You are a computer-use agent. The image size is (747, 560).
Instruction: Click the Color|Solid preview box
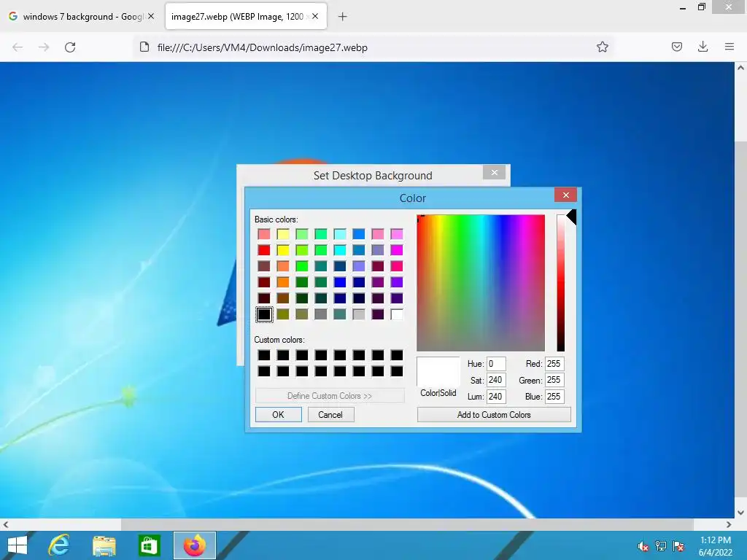coord(438,372)
